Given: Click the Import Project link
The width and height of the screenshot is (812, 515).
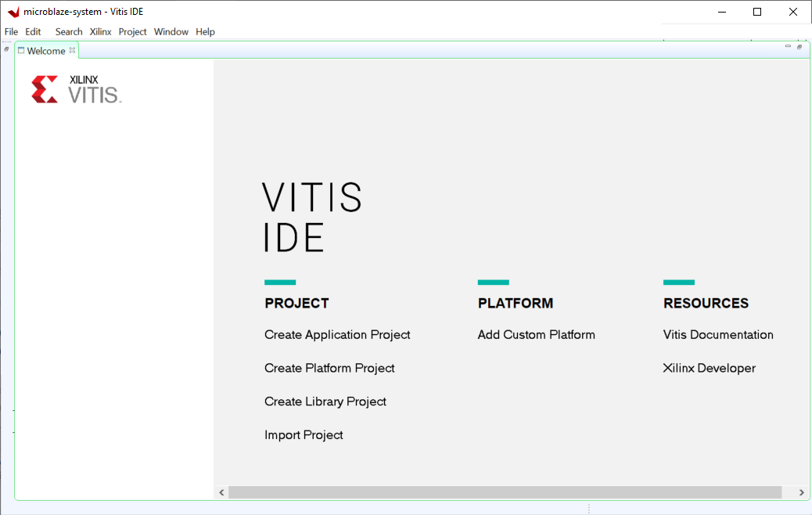Looking at the screenshot, I should coord(304,434).
